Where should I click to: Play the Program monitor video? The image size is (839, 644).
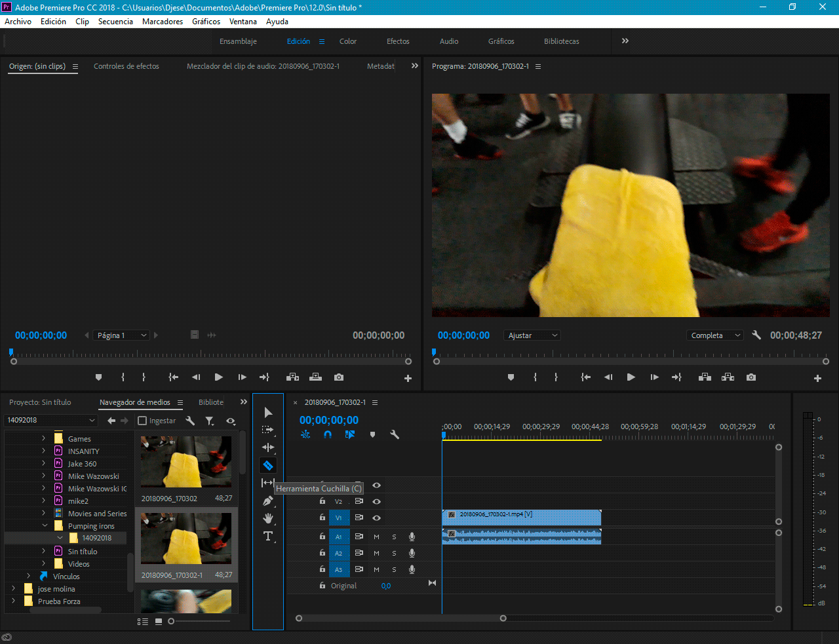[631, 377]
